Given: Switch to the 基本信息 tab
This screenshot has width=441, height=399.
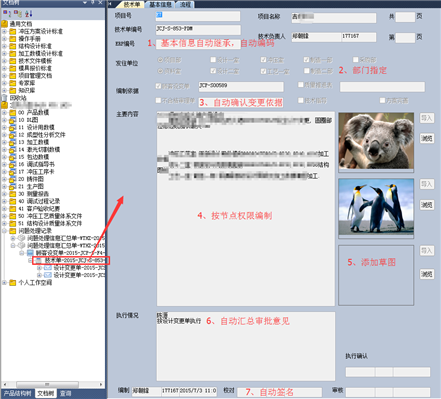Looking at the screenshot, I should click(x=160, y=4).
